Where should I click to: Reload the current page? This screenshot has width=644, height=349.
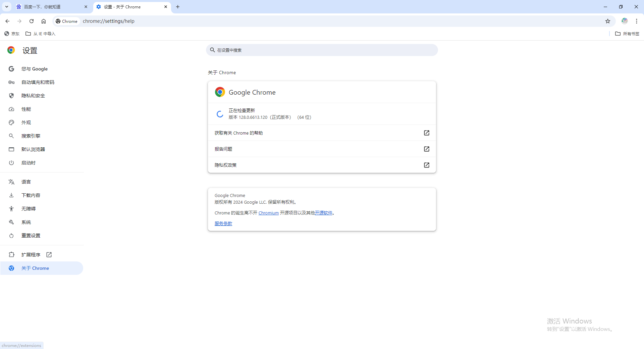[32, 21]
